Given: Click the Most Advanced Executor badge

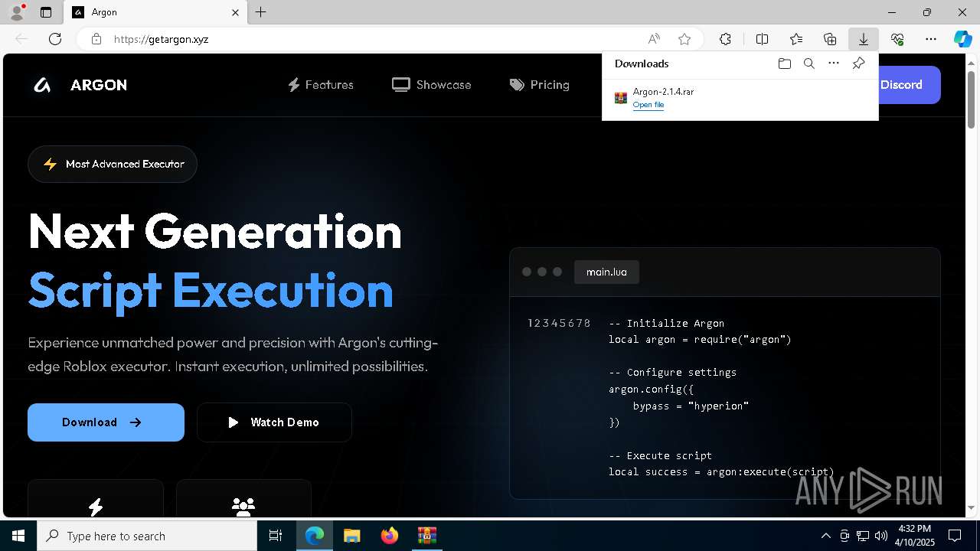Looking at the screenshot, I should pyautogui.click(x=113, y=164).
